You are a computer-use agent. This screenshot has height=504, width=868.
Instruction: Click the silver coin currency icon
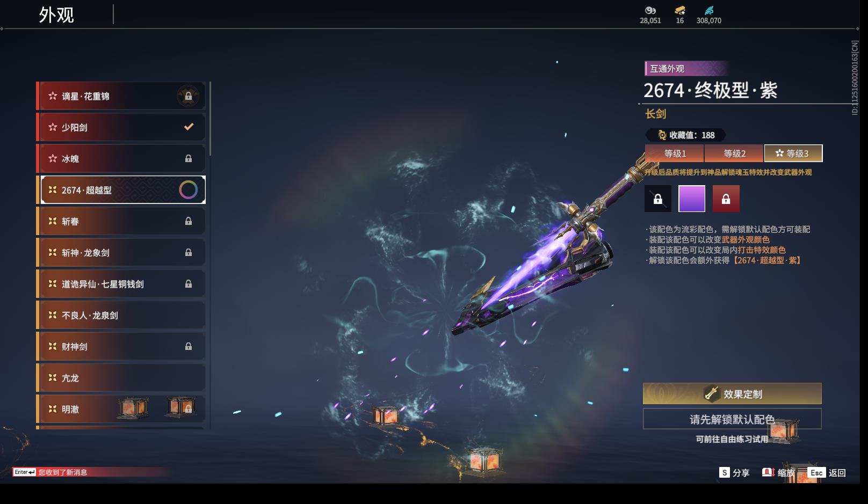point(650,10)
